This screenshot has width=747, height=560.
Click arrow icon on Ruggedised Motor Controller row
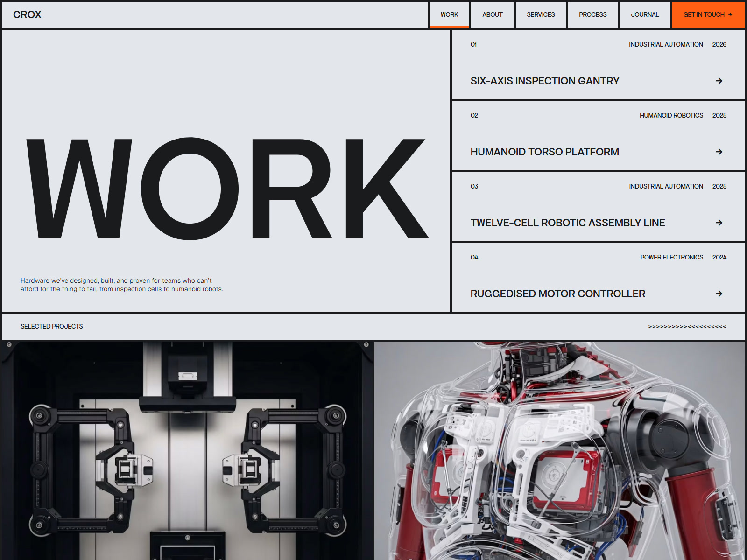[x=719, y=294]
